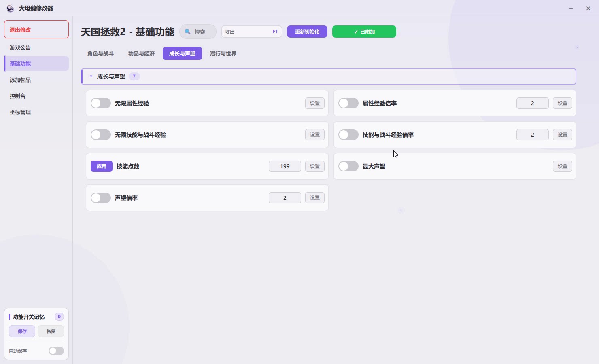Click the 功能开关记忆 count badge
The width and height of the screenshot is (599, 364).
click(59, 317)
